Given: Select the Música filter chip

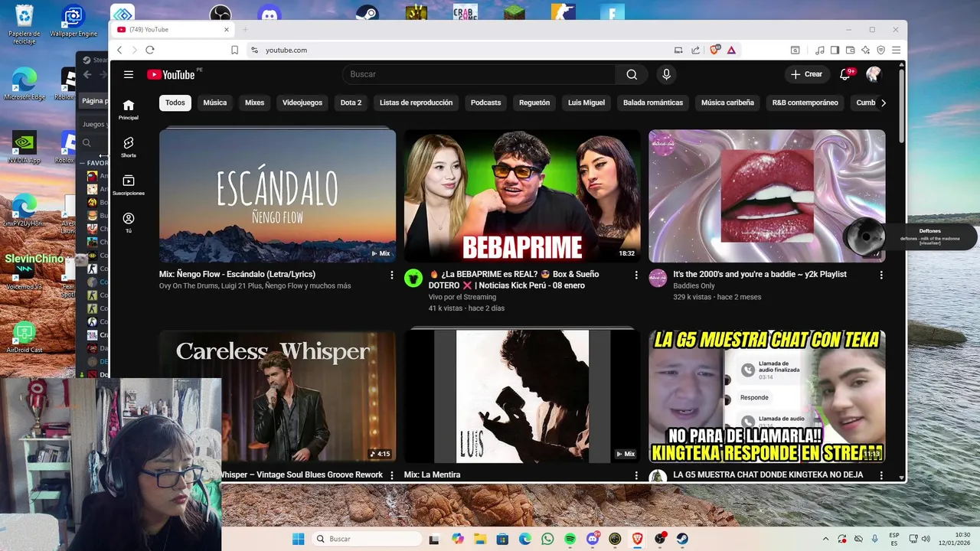Looking at the screenshot, I should 214,103.
